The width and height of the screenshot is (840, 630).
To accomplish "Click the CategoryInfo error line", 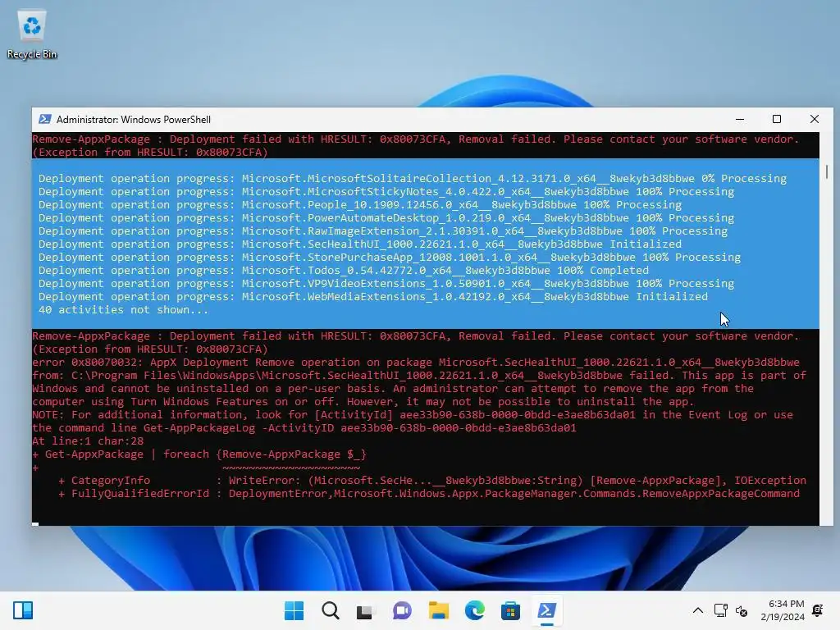I will 432,481.
